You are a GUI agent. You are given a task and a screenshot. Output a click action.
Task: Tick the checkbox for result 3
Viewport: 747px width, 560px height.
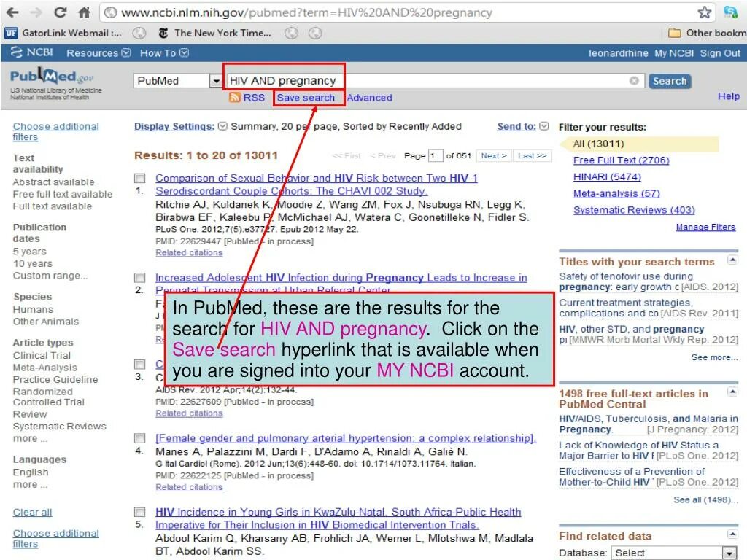pyautogui.click(x=139, y=365)
